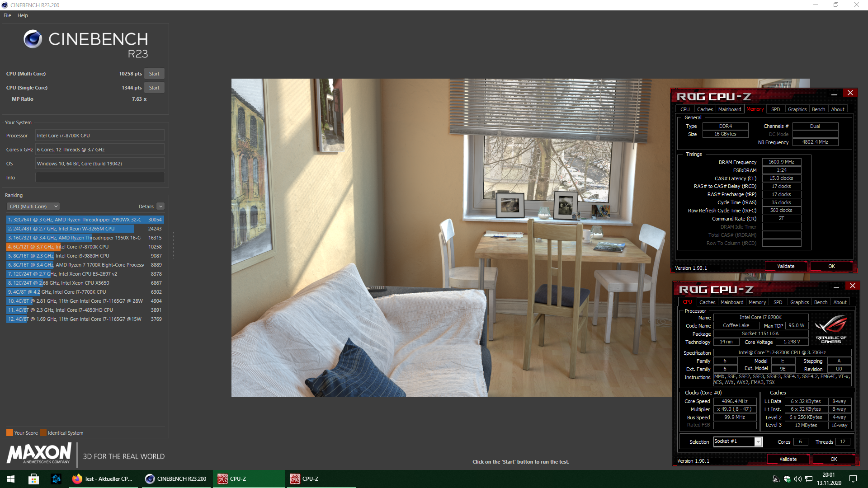
Task: Click the MAXON logo at bottom left
Action: click(38, 455)
